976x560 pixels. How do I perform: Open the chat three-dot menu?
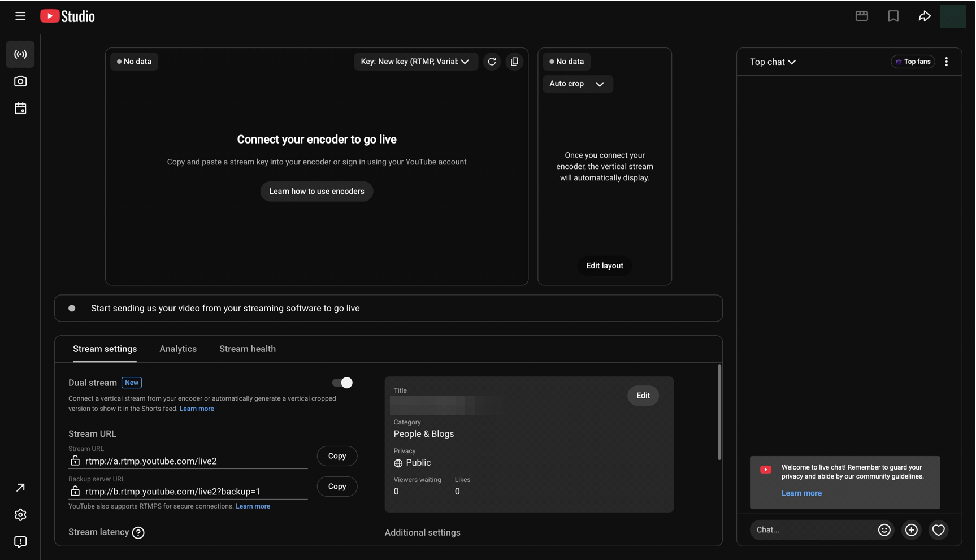click(946, 62)
